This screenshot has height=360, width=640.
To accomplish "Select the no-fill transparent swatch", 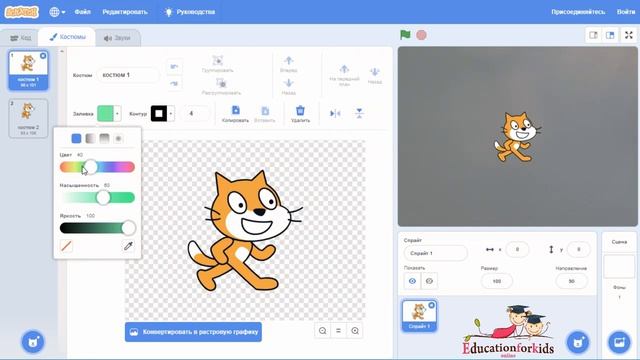I will point(66,246).
